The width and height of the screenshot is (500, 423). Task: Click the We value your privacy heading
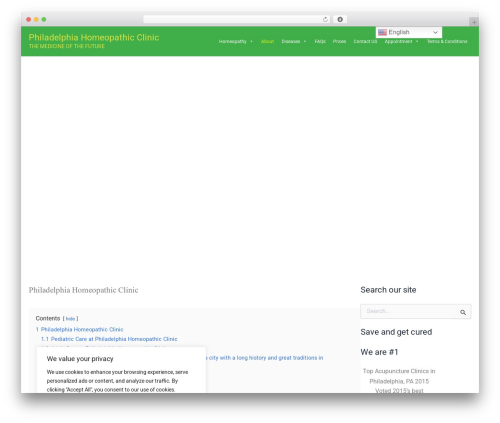(x=80, y=359)
